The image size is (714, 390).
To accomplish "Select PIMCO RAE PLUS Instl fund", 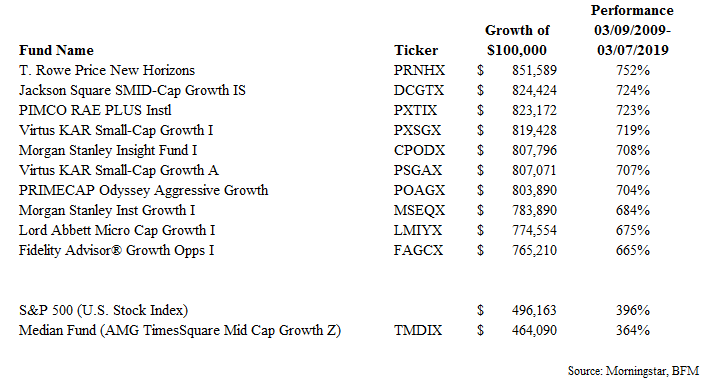I will [x=95, y=110].
